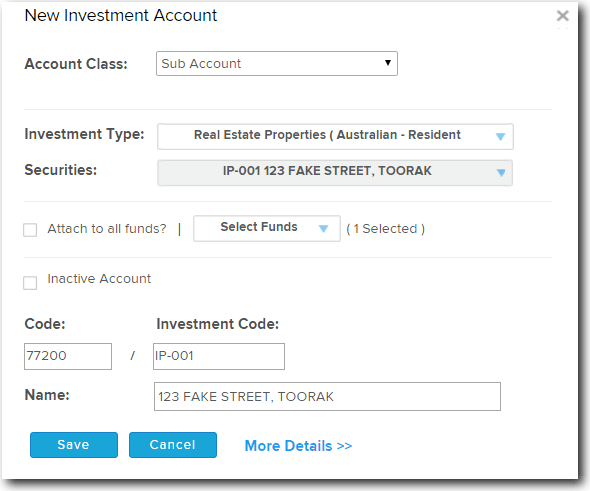This screenshot has height=491, width=590.
Task: Click the blue arrow in Investment Type field
Action: [x=500, y=137]
